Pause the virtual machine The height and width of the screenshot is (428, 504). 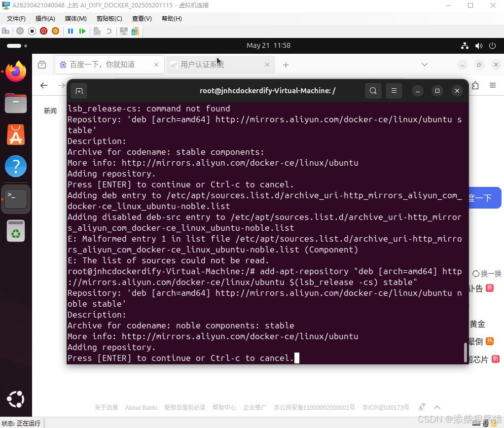(x=71, y=31)
